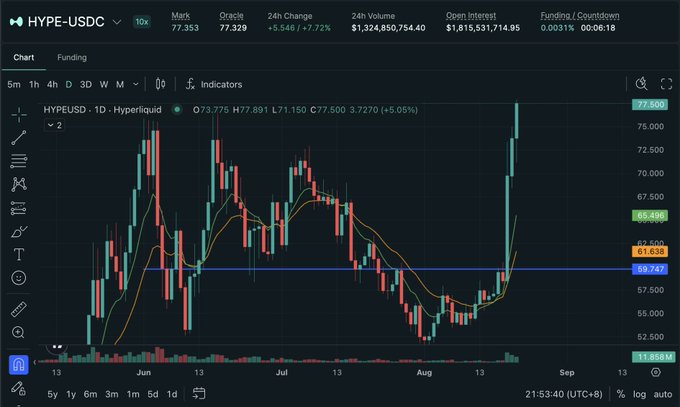
Task: Open the horizontal lines Fibonacci tool
Action: pyautogui.click(x=19, y=161)
